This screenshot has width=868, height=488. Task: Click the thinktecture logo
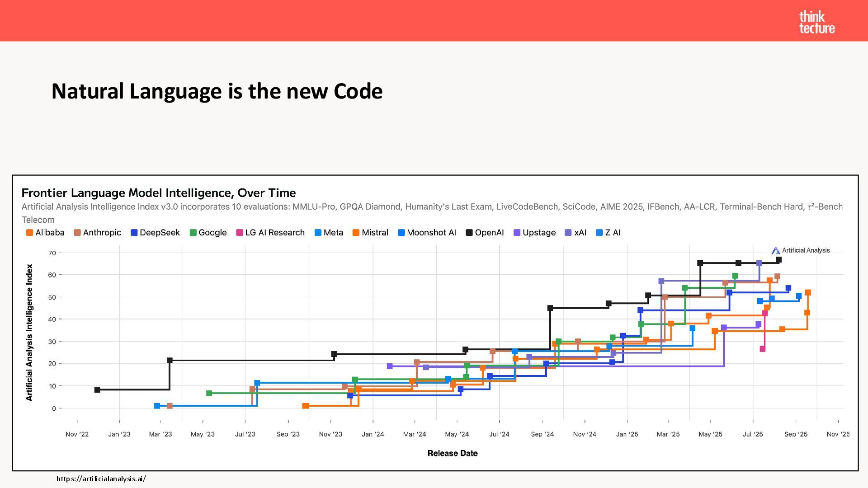pyautogui.click(x=816, y=22)
